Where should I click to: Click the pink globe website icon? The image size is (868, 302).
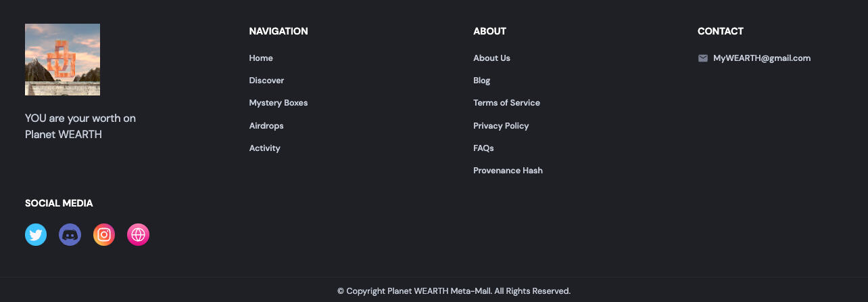click(x=138, y=235)
